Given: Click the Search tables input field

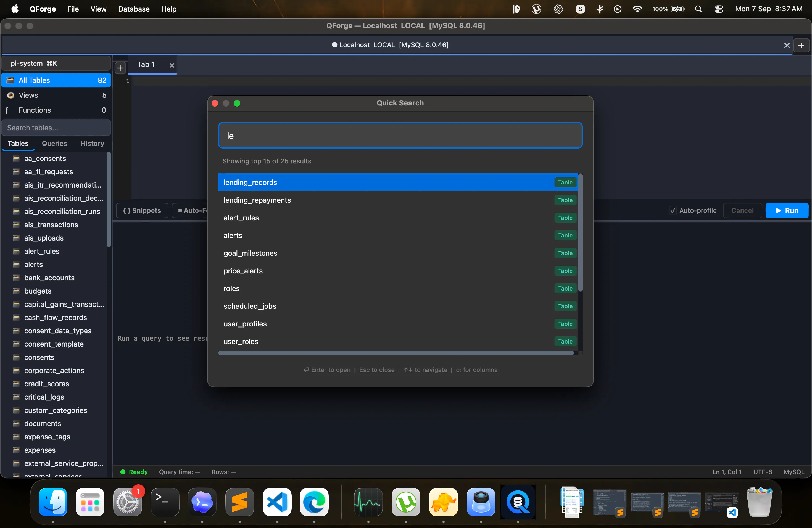Looking at the screenshot, I should pos(56,128).
